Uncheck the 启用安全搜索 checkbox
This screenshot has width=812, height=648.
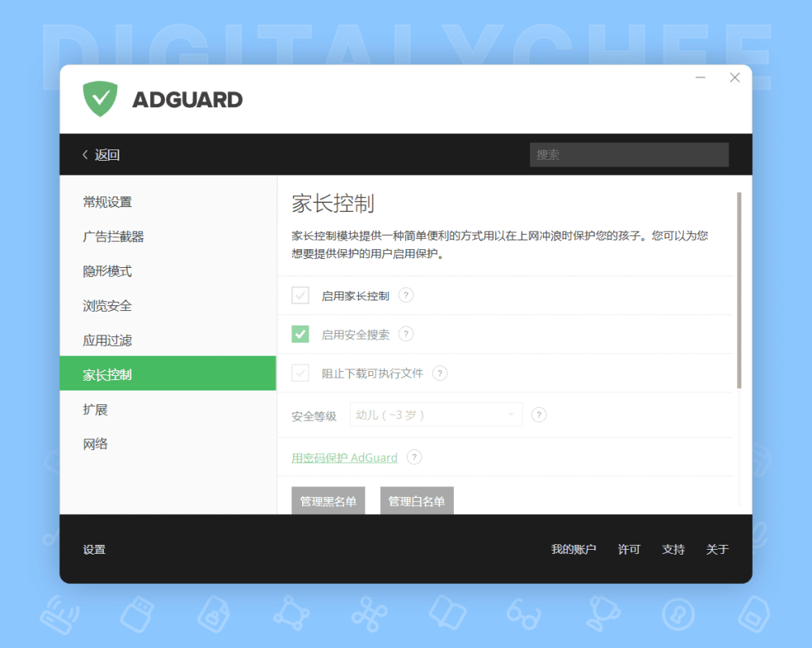[x=300, y=334]
